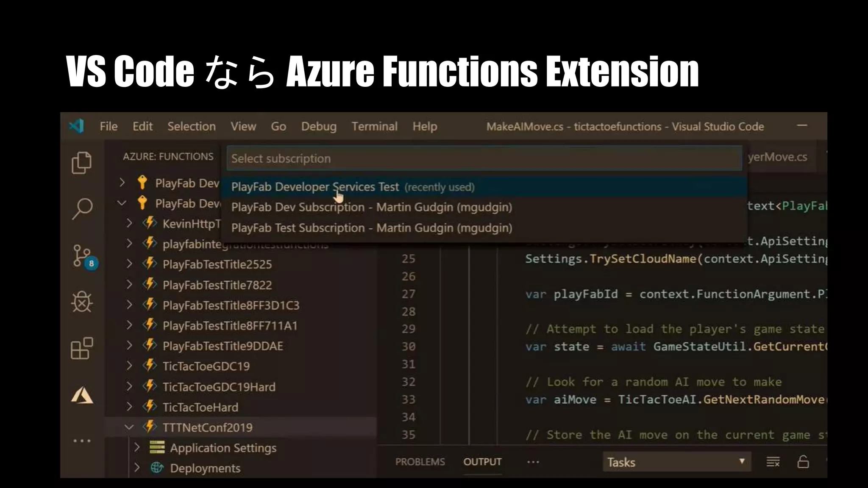The image size is (868, 488).
Task: Select the PlayFabTestTitle8FF711A1 tree item
Action: (241, 325)
